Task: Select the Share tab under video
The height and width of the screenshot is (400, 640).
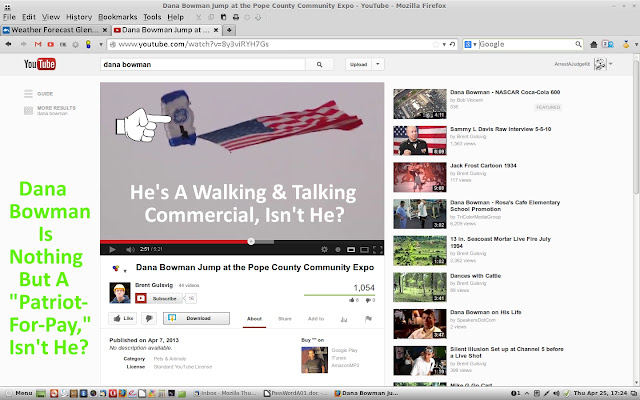Action: 285,319
